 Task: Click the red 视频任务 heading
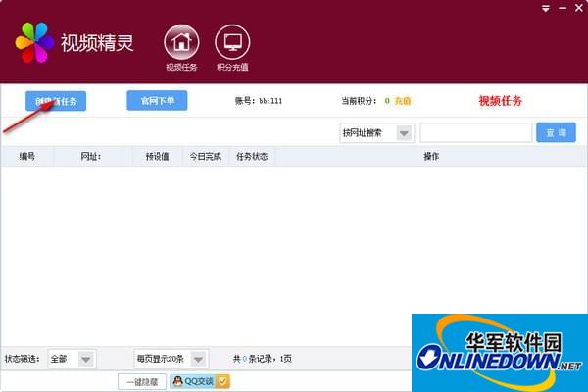pos(500,101)
